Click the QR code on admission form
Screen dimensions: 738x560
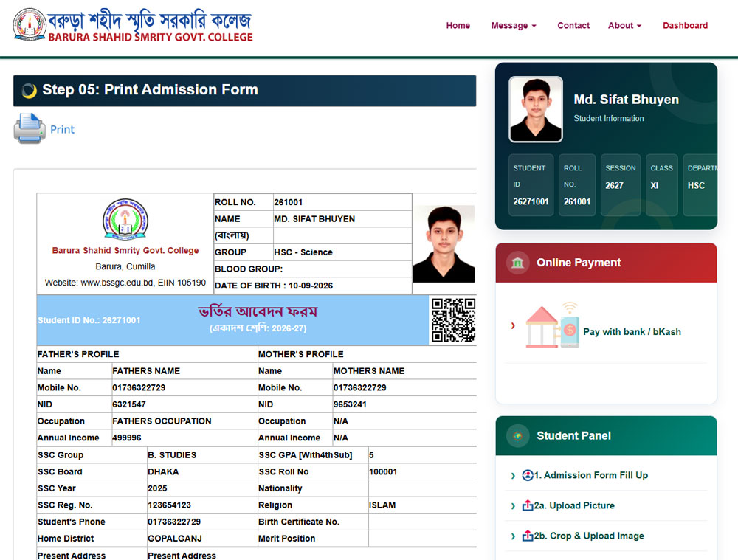(x=453, y=320)
